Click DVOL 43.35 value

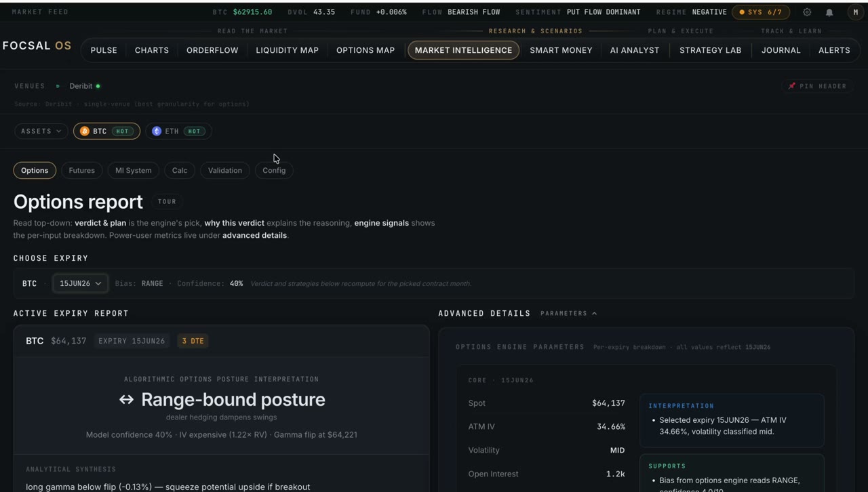324,12
